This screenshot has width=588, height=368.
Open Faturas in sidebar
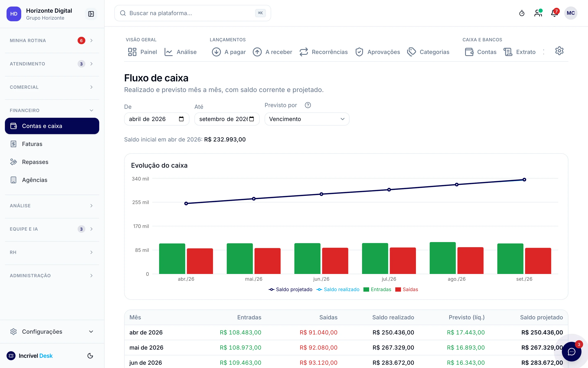pyautogui.click(x=52, y=144)
